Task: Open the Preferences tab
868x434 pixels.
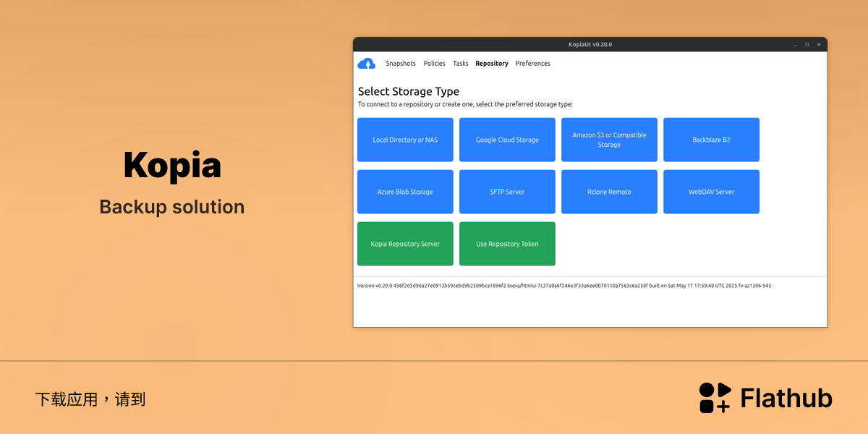Action: [x=533, y=64]
